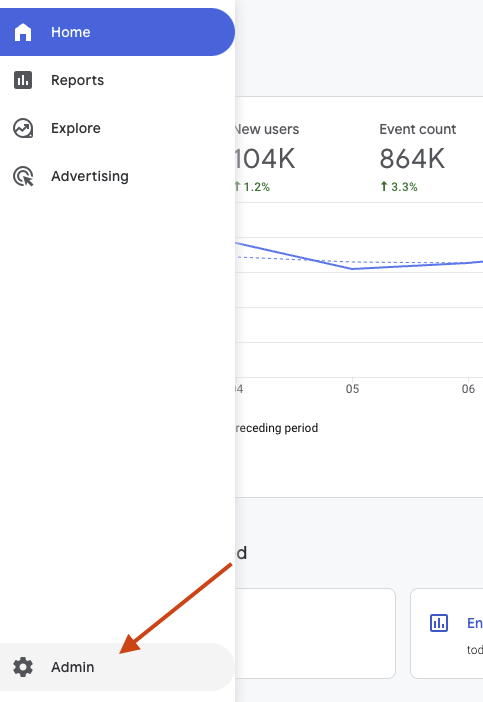Click the Admin gear icon
The image size is (483, 702).
[23, 667]
